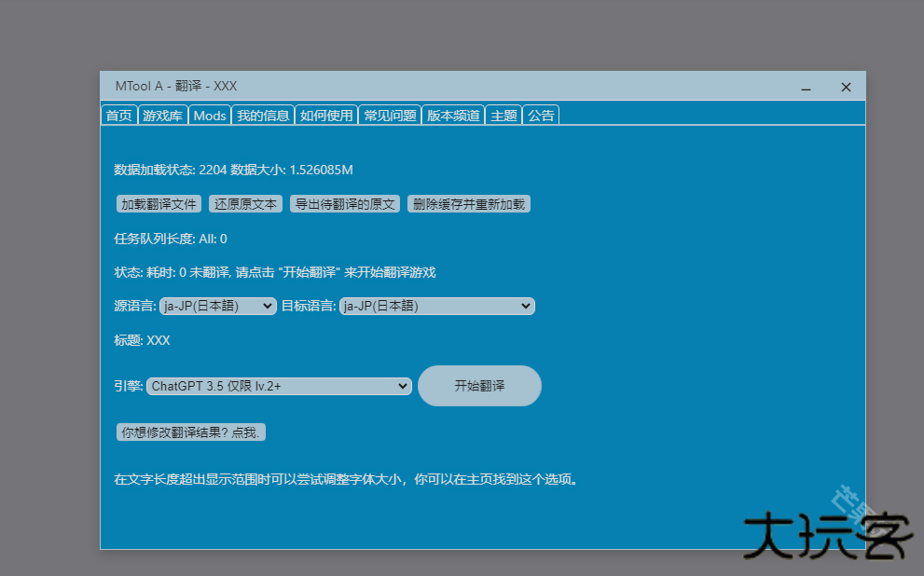Switch to the 游戏库 tab
This screenshot has height=576, width=924.
pyautogui.click(x=162, y=116)
